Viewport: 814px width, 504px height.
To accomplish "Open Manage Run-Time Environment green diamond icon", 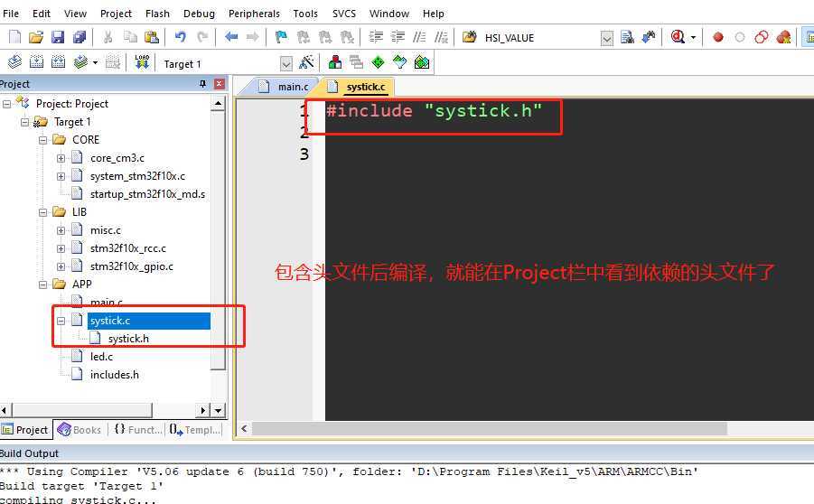I will tap(379, 63).
